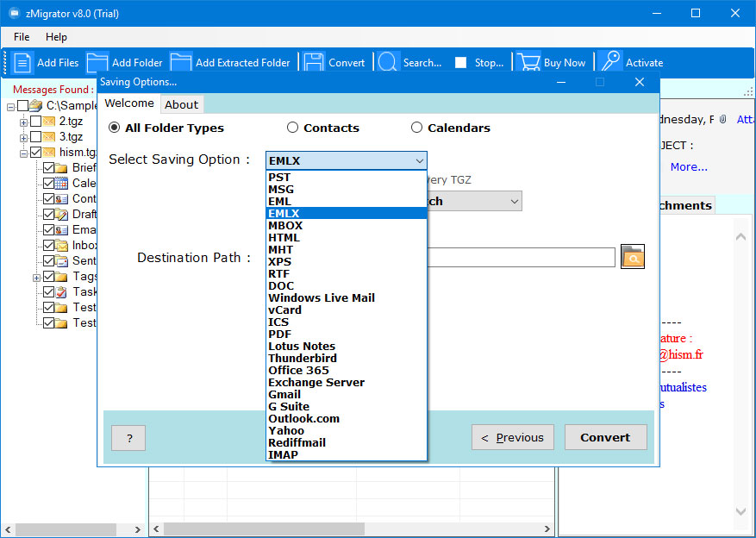Click the Add Files toolbar icon
This screenshot has height=538, width=756.
[x=22, y=63]
